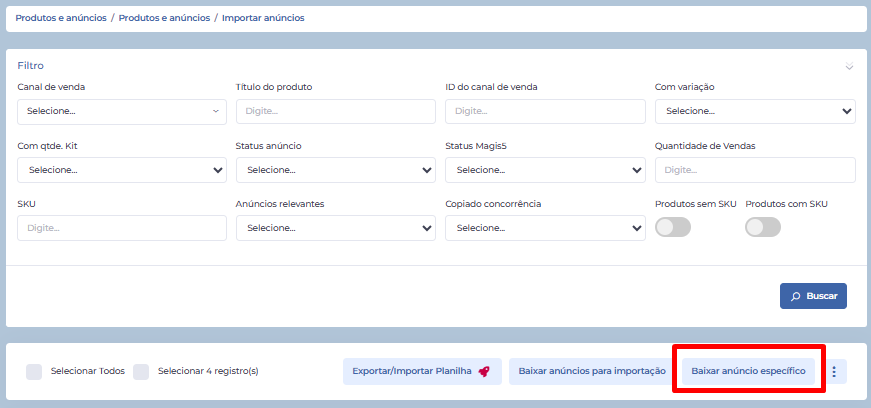Screen dimensions: 871x408
Task: Open the Com variação dropdown
Action: pos(755,111)
